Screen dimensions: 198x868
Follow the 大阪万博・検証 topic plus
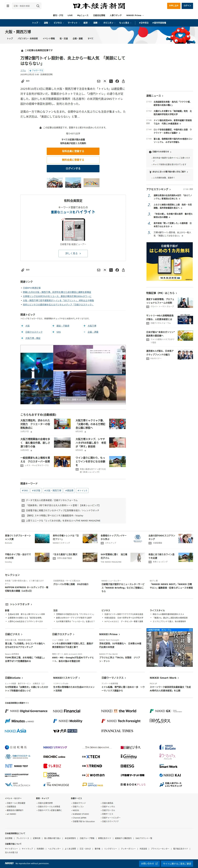click(x=22, y=338)
